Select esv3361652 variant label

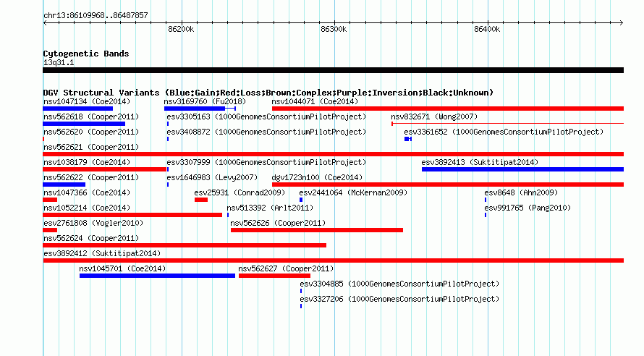click(504, 132)
